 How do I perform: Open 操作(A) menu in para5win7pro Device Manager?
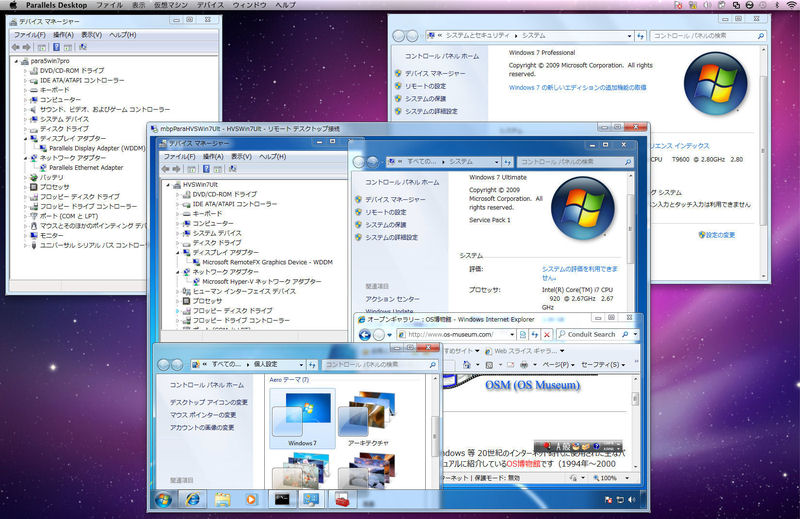pos(64,35)
